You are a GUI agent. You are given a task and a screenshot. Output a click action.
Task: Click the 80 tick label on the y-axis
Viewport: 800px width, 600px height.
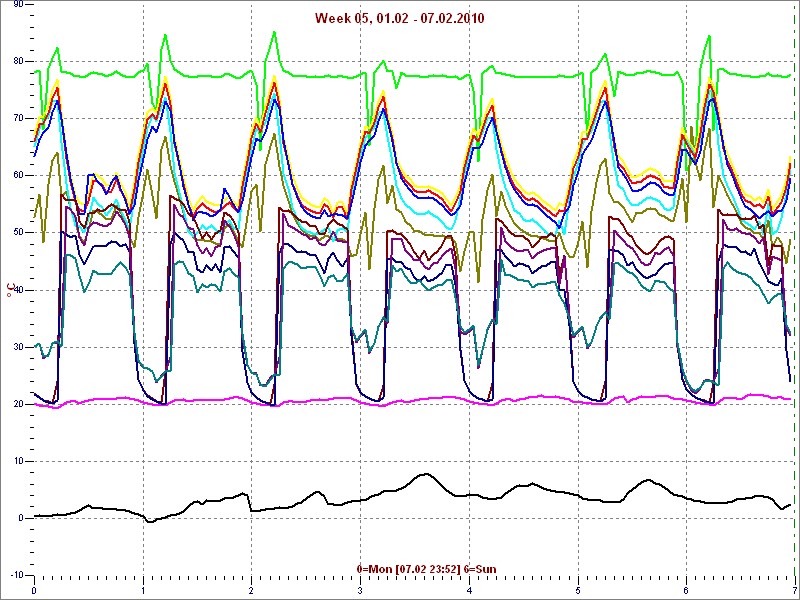pyautogui.click(x=16, y=61)
